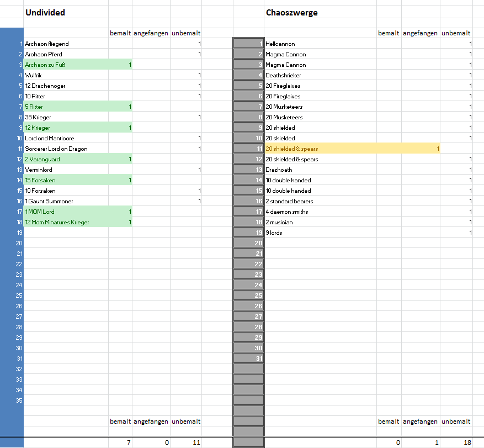This screenshot has height=448, width=484.
Task: Click the green 12 Krieger cell
Action: 66,128
